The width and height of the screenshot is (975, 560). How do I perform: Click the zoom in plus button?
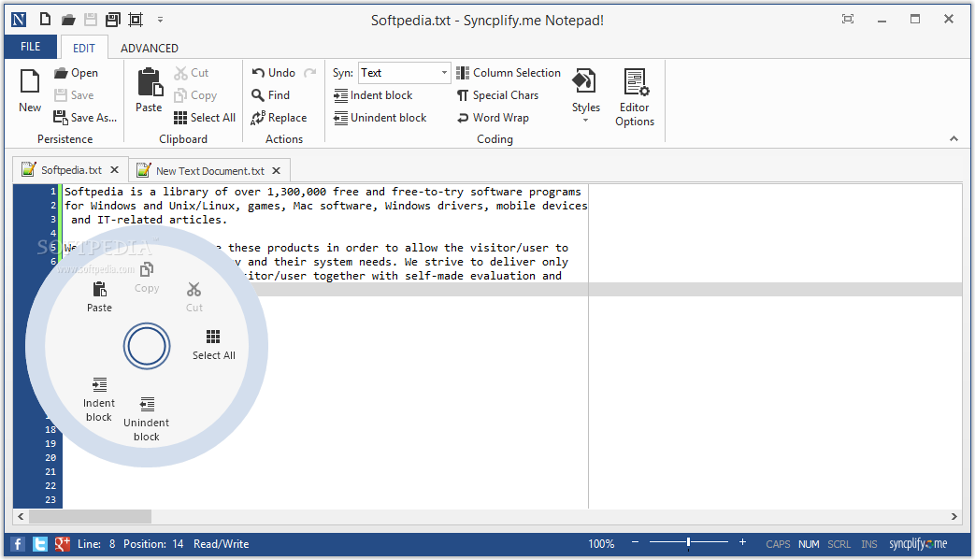[742, 542]
